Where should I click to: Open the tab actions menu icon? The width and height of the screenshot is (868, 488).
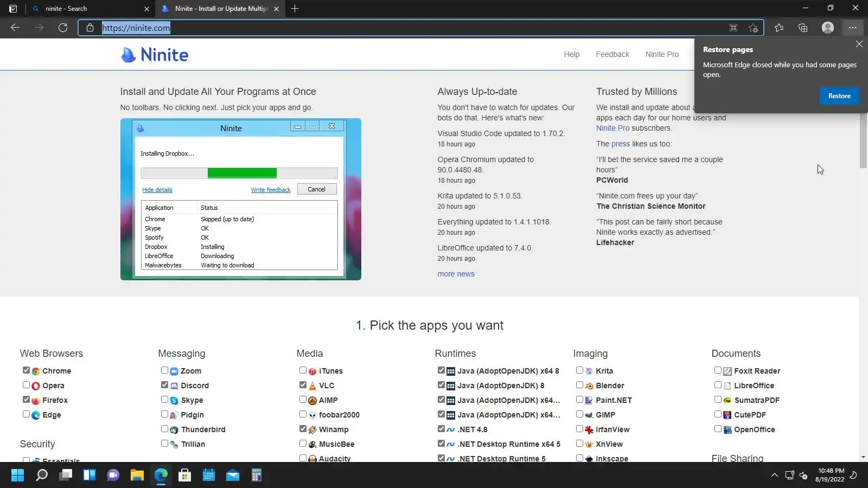13,9
